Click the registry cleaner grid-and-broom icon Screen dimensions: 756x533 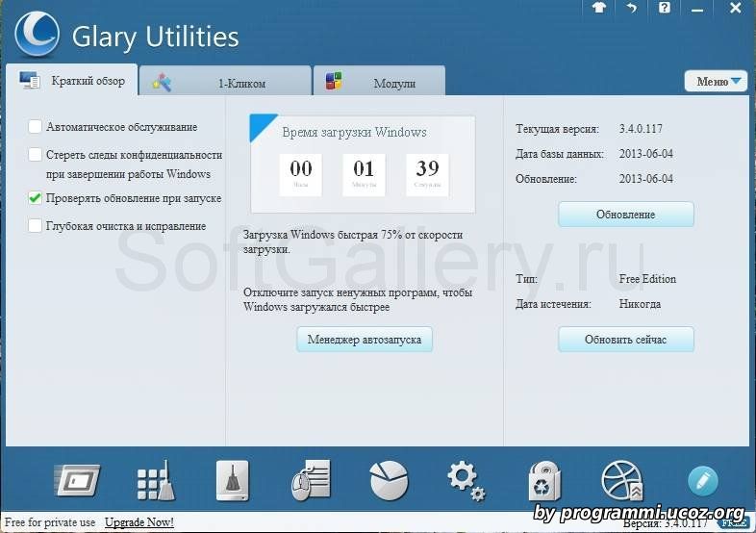point(155,480)
